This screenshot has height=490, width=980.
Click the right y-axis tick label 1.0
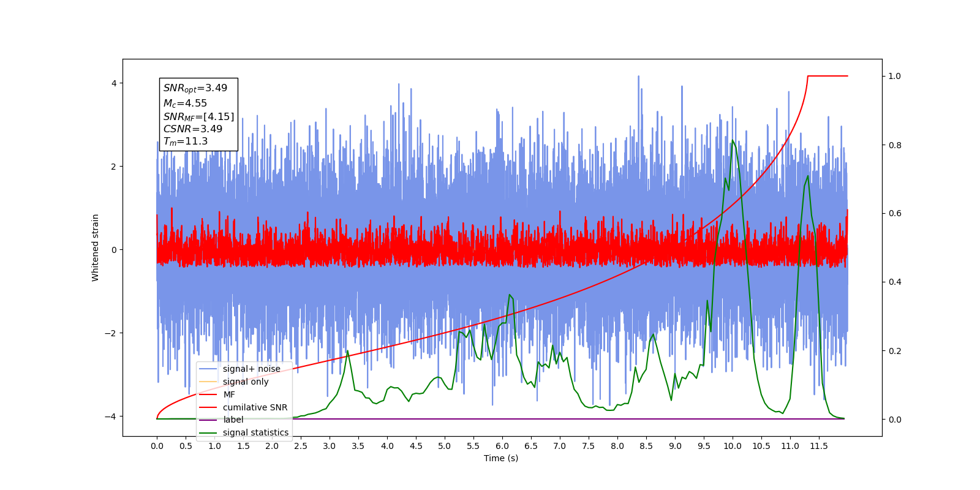tap(895, 77)
